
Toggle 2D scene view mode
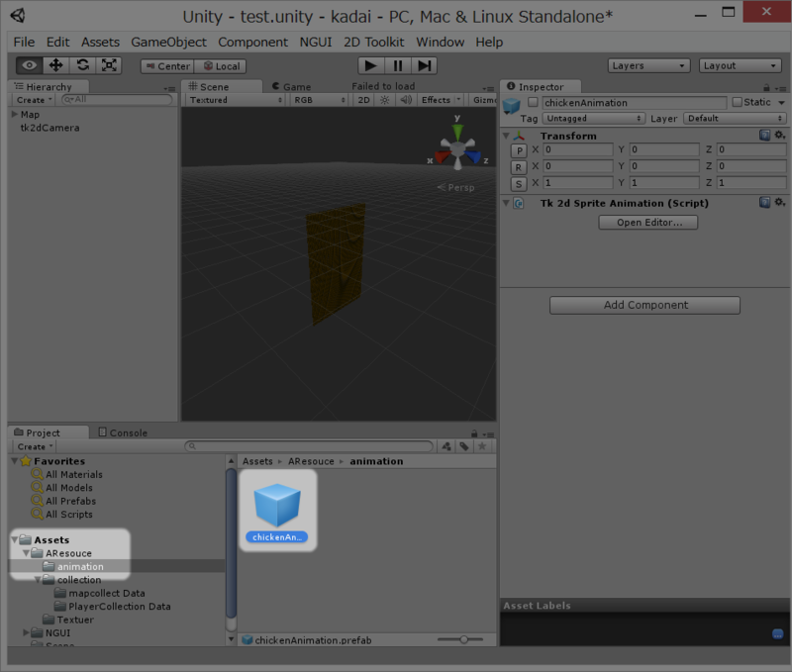363,100
